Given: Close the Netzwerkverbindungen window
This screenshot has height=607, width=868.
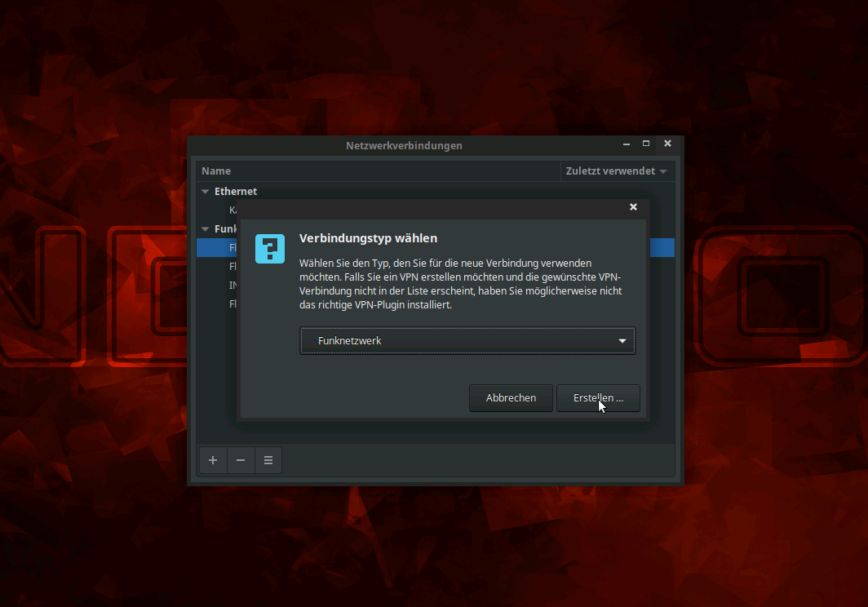Looking at the screenshot, I should [667, 144].
